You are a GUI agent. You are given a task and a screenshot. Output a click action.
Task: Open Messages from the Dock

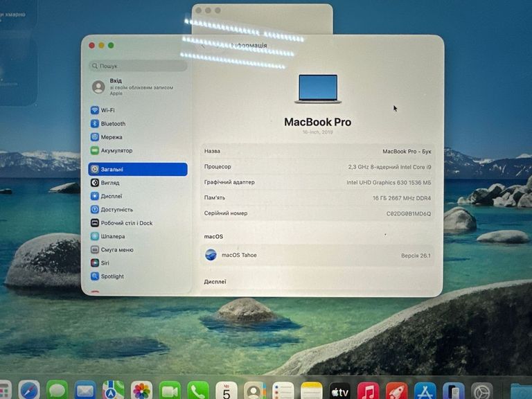57,391
